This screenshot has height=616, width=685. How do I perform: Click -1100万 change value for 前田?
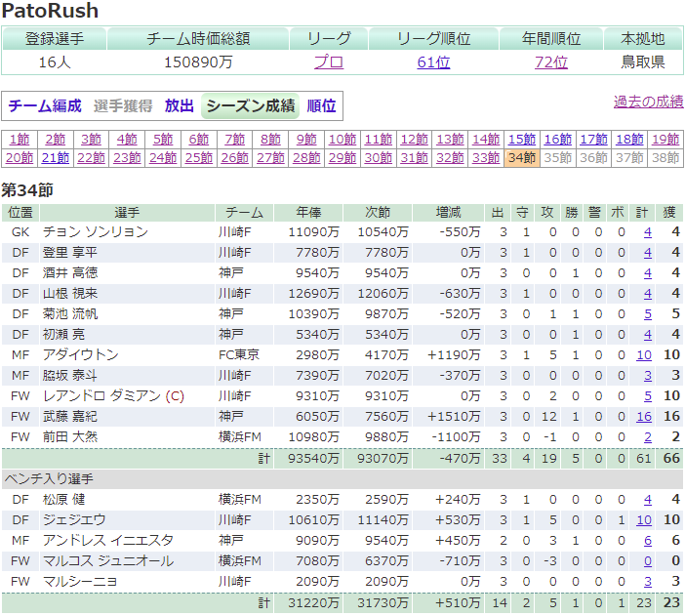456,437
